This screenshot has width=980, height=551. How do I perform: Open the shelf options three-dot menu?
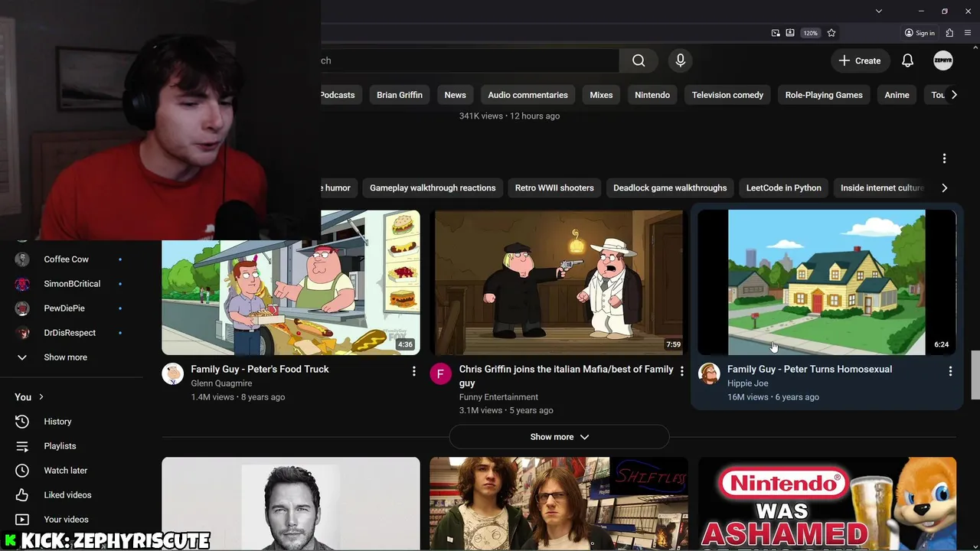point(944,158)
